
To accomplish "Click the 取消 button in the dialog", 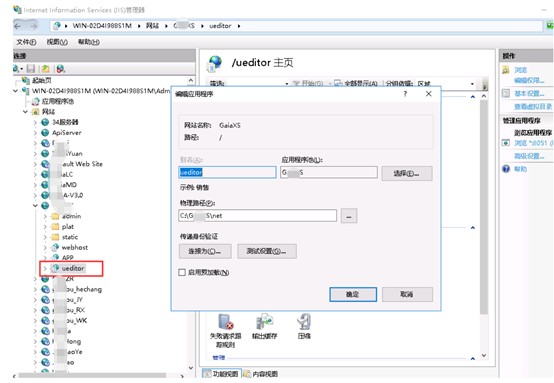I will (407, 294).
